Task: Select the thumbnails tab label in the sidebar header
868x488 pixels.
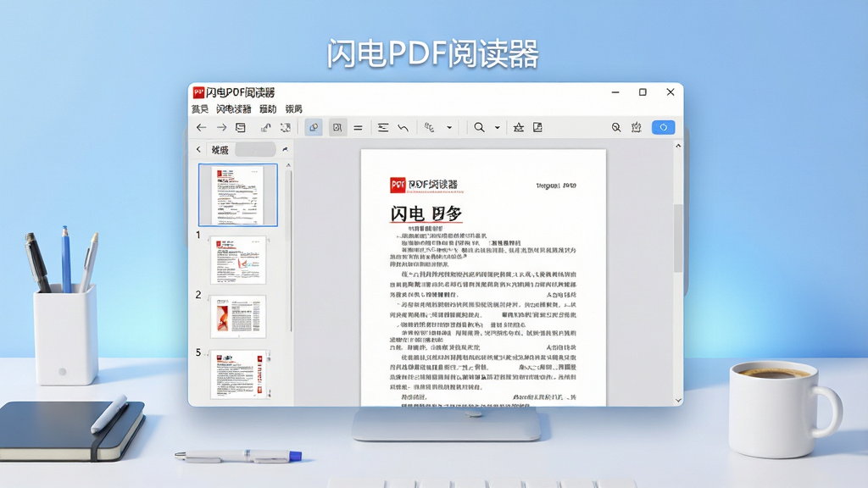Action: point(220,150)
